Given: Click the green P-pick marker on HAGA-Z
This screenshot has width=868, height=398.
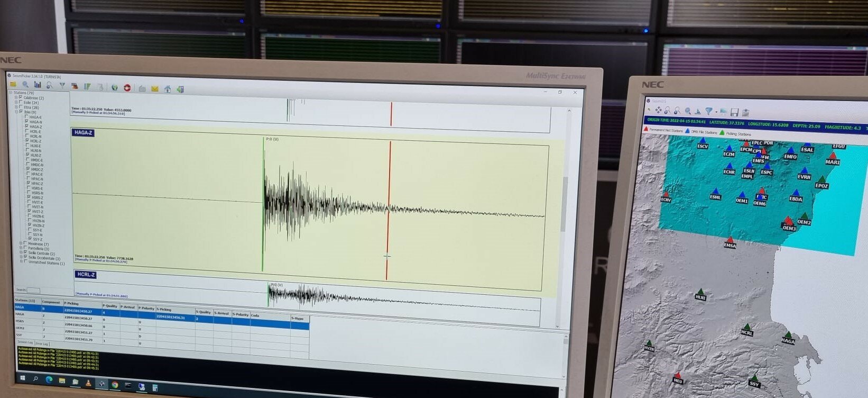Looking at the screenshot, I should (x=263, y=204).
